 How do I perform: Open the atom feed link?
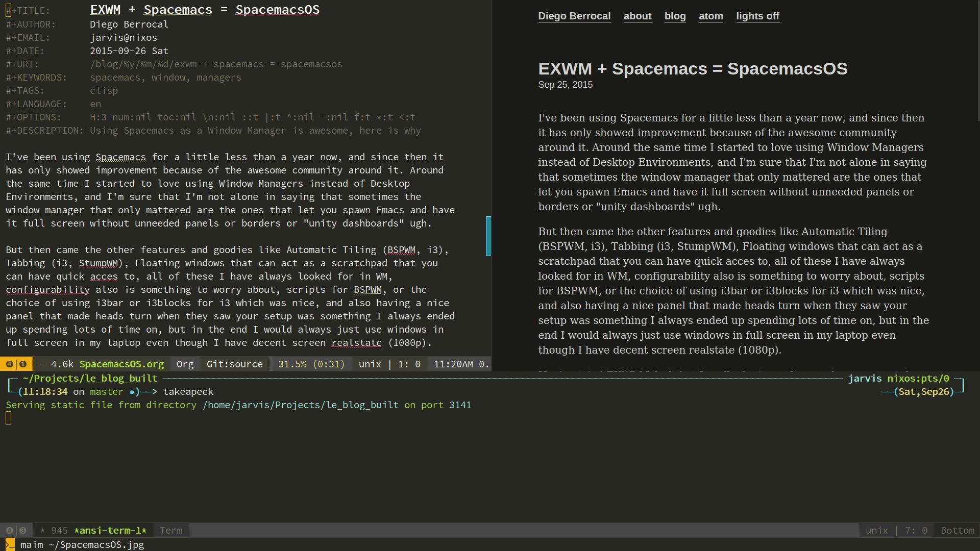[710, 16]
